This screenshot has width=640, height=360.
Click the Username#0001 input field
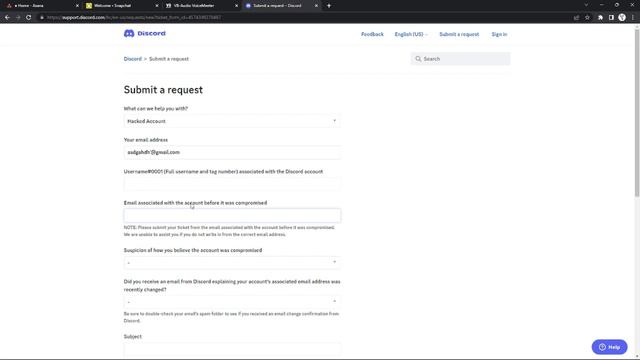[232, 184]
